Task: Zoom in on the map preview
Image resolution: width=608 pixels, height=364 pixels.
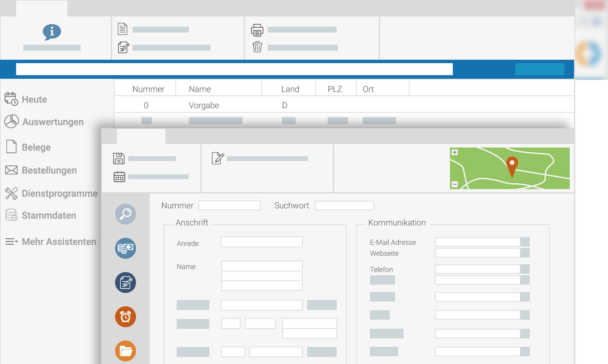Action: click(x=454, y=152)
